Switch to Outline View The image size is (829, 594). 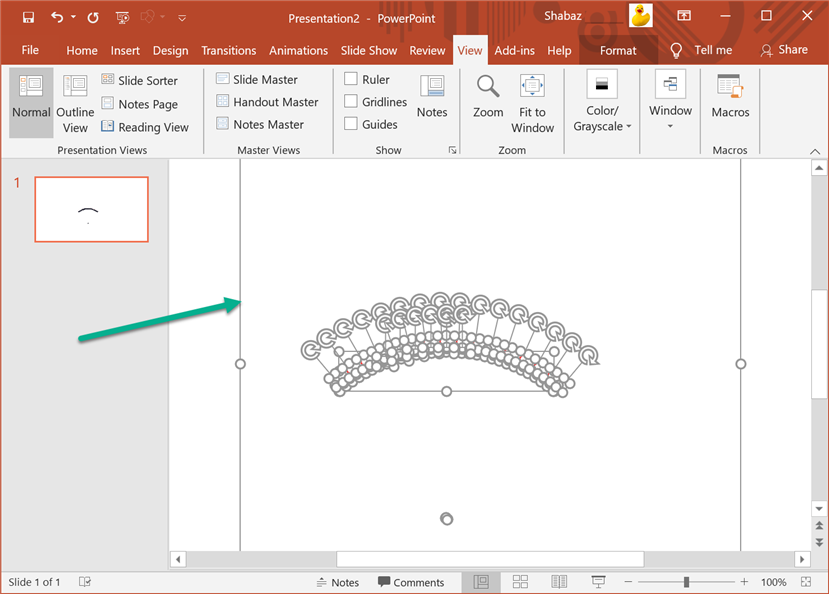click(75, 103)
